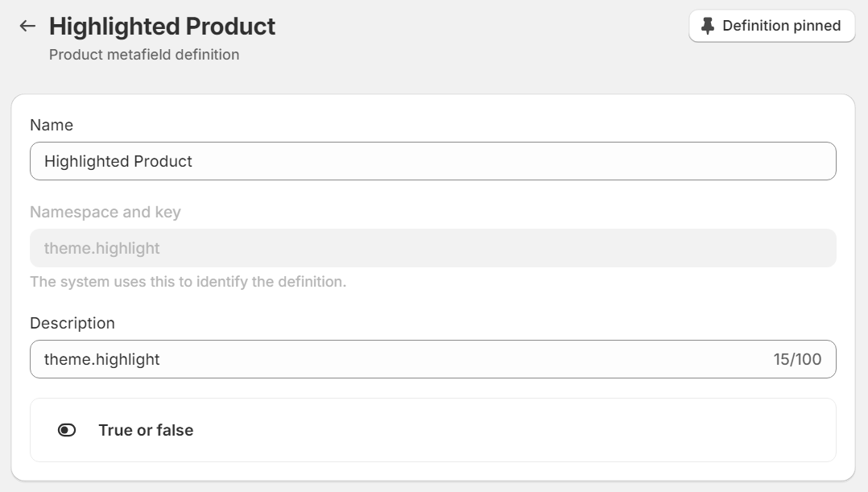This screenshot has width=868, height=492.
Task: Click the Highlighted Product text in Name field
Action: point(118,161)
